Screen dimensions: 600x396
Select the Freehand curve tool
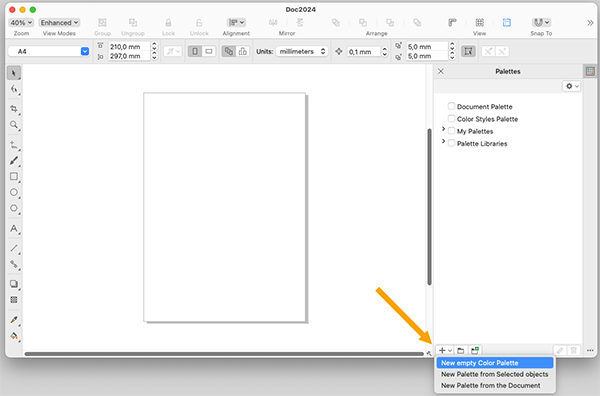click(14, 145)
